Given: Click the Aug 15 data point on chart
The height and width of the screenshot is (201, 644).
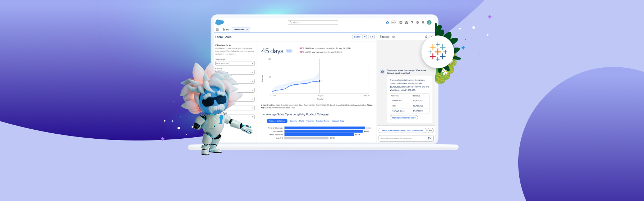Looking at the screenshot, I should click(319, 81).
